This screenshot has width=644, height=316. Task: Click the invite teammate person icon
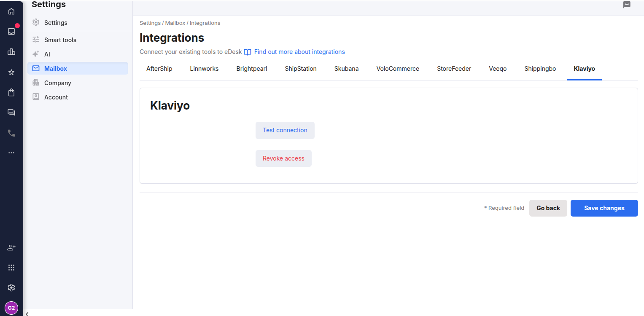pos(11,247)
